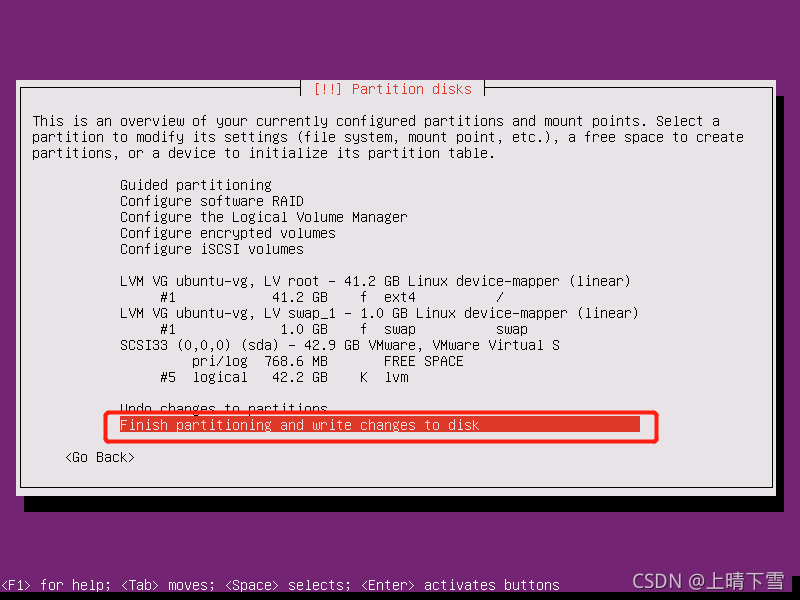Click the partition overview description text

[388, 137]
